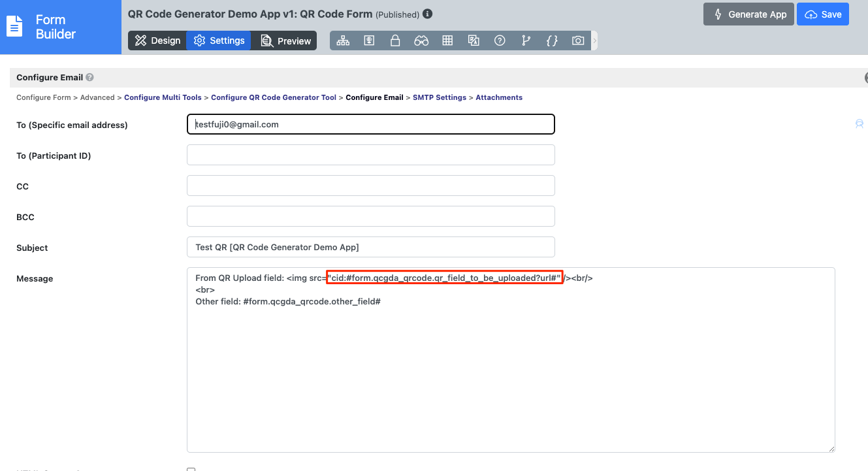
Task: Click the info icon beside Published
Action: pos(428,14)
